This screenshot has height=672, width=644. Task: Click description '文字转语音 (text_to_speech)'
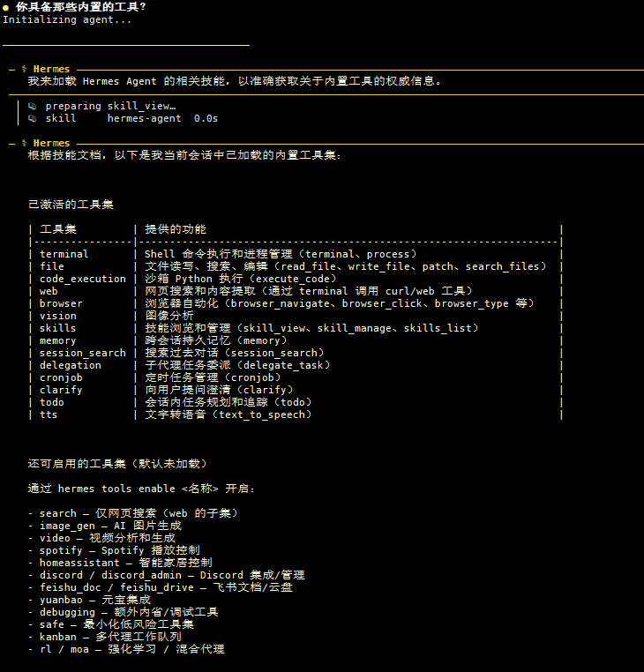[x=228, y=414]
